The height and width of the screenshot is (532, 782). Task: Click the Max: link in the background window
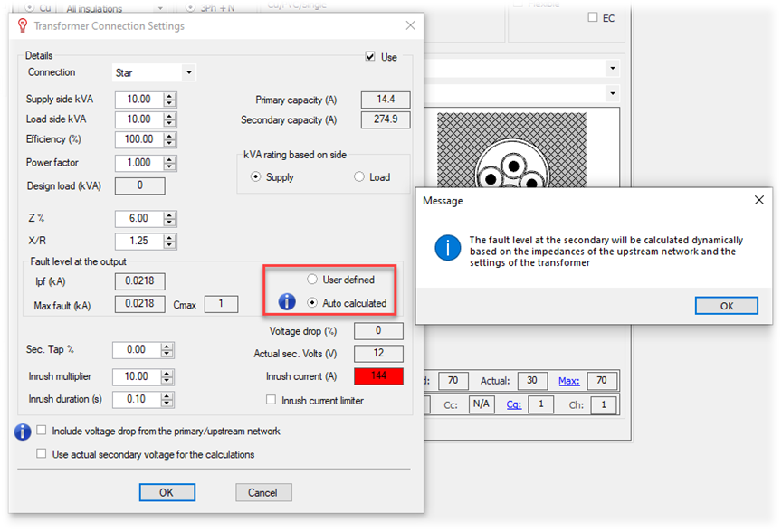[568, 381]
